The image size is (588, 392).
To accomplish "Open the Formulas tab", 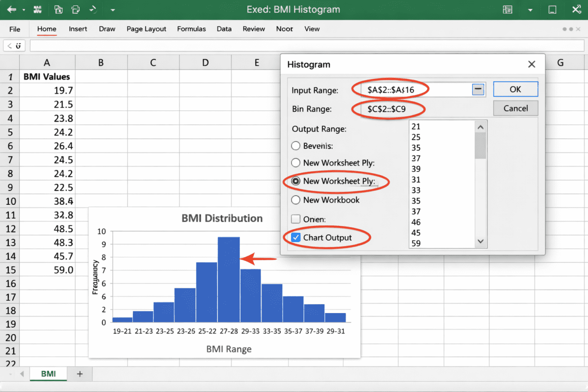I will (x=192, y=29).
